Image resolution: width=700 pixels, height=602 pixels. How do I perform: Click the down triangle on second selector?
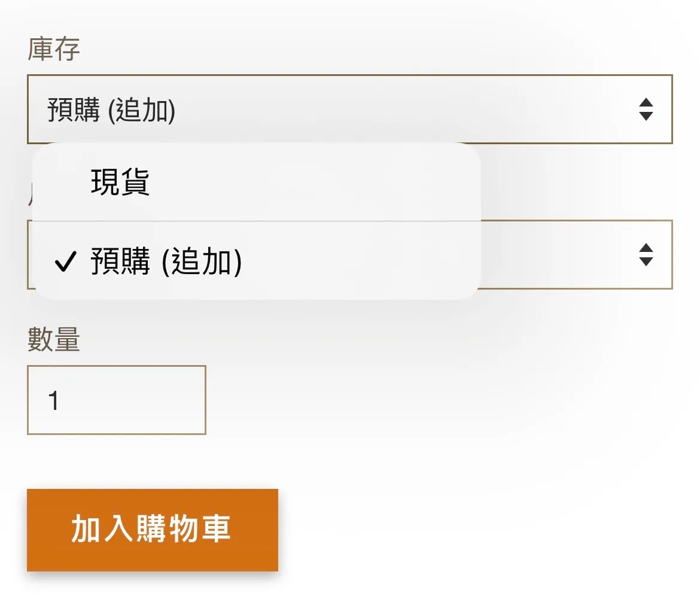click(646, 262)
